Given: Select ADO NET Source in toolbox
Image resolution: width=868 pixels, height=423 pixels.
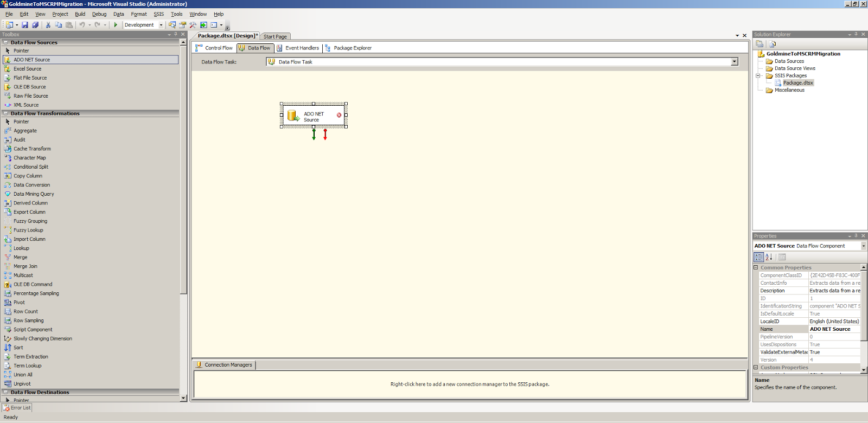Looking at the screenshot, I should (x=91, y=60).
